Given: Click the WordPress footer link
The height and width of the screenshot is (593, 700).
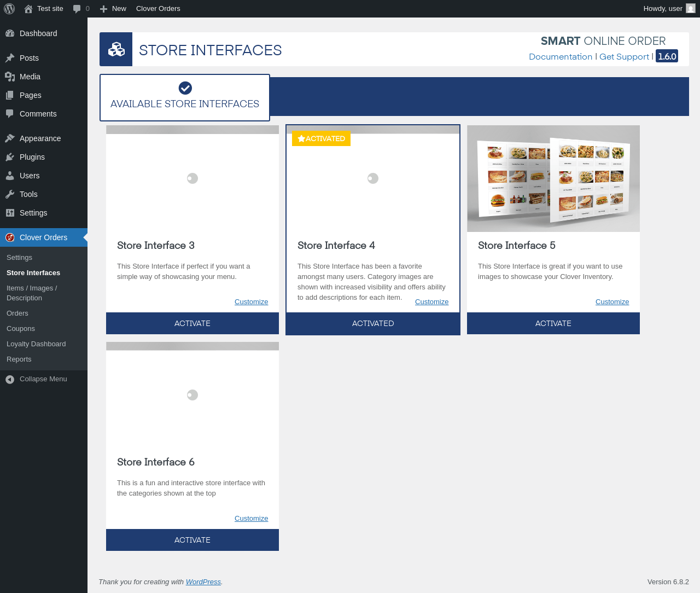Looking at the screenshot, I should (x=203, y=582).
